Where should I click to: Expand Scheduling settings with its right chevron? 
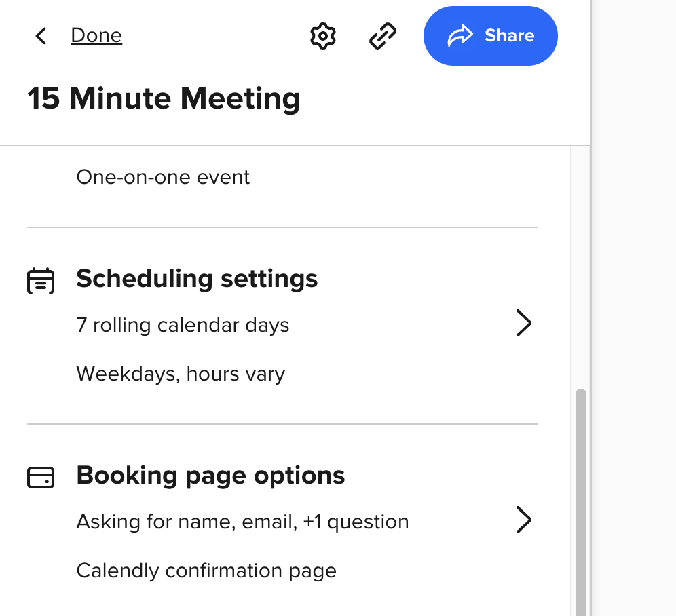coord(523,324)
